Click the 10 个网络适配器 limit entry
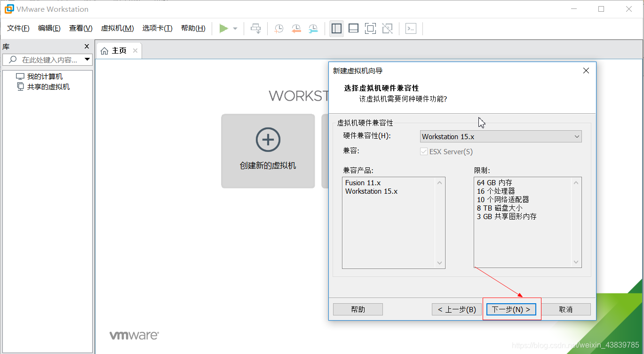This screenshot has height=354, width=644. pos(503,200)
